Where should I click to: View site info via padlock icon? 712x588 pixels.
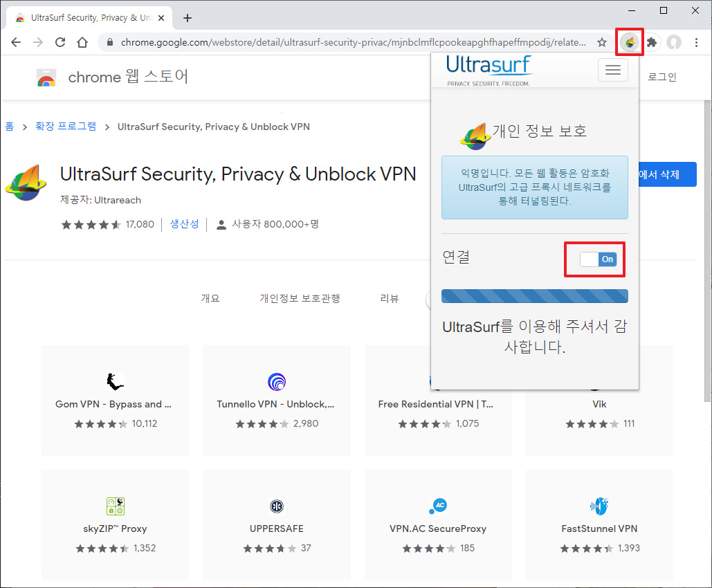(x=109, y=43)
